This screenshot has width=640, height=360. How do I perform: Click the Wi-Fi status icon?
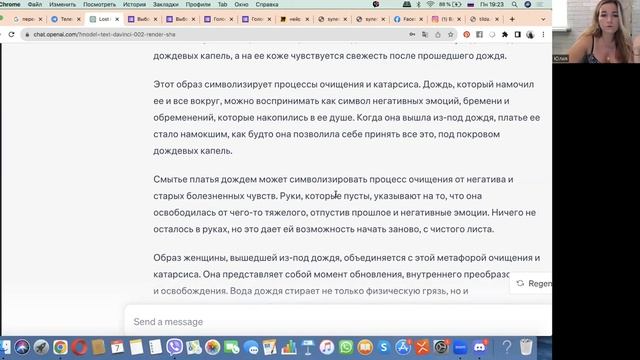(430, 4)
